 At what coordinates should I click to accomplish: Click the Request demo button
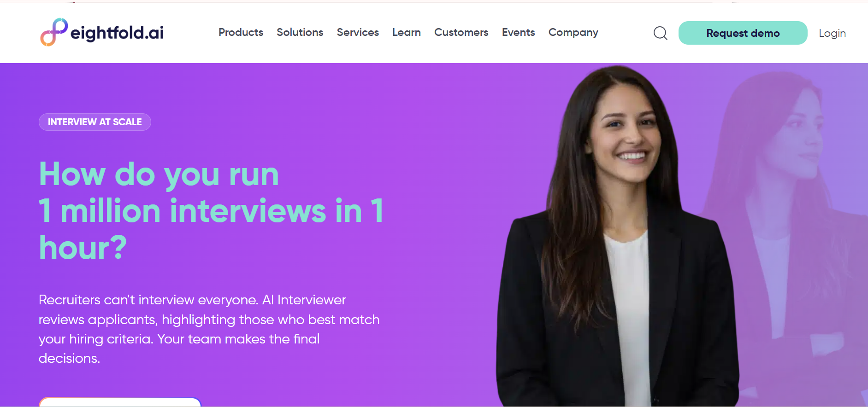coord(743,33)
